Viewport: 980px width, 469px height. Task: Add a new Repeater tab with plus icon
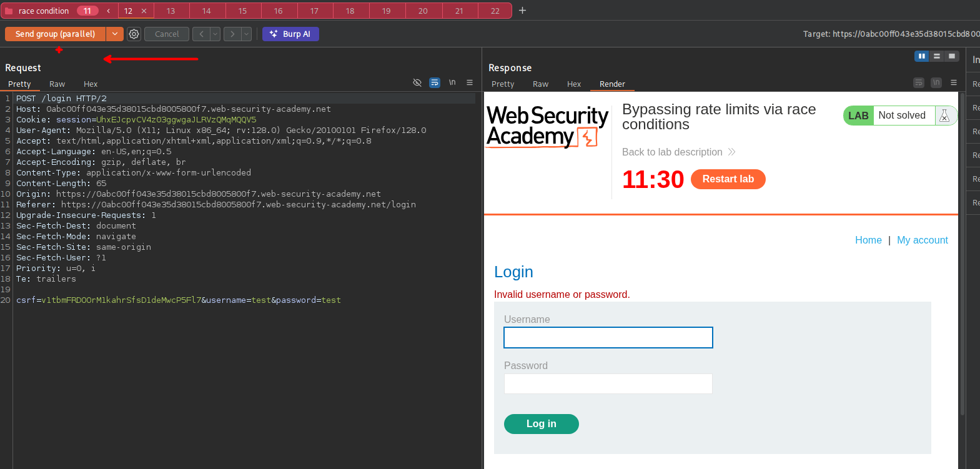523,11
